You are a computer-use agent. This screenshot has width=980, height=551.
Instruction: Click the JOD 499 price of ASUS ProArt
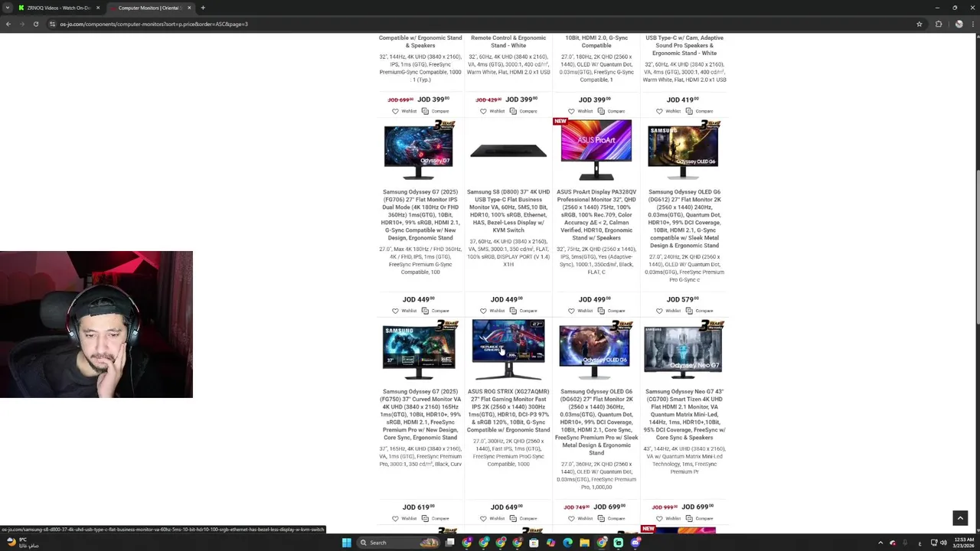click(x=595, y=300)
